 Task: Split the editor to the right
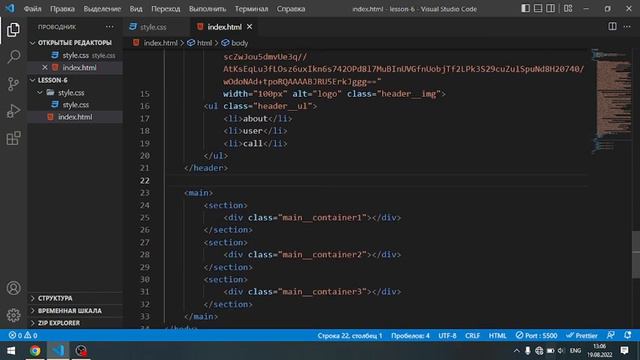[612, 27]
